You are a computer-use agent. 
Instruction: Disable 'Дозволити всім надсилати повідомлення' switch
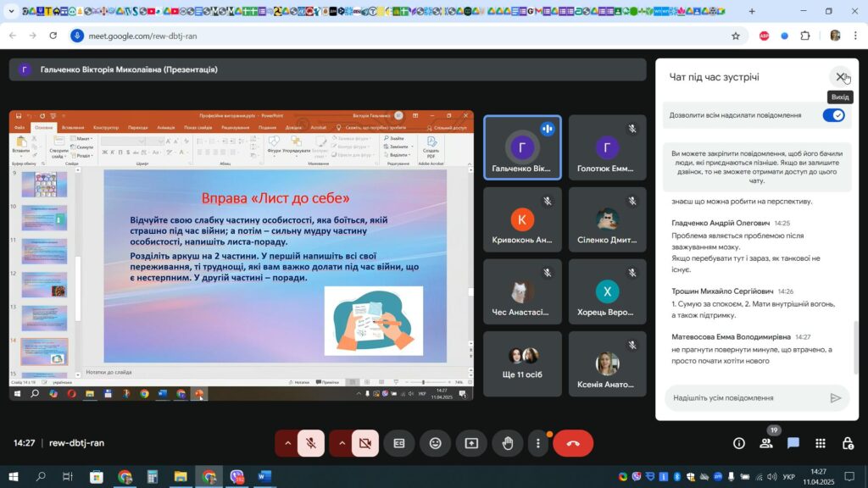833,115
